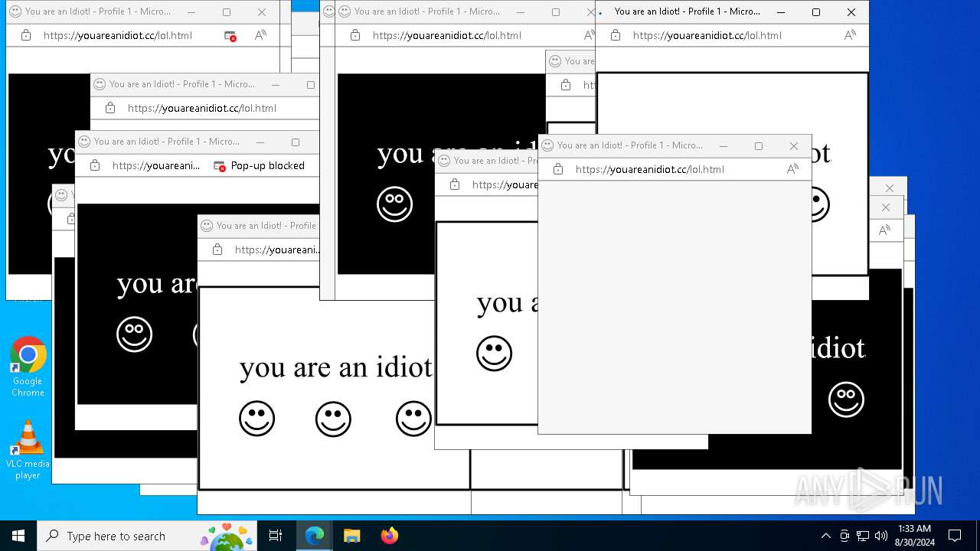The height and width of the screenshot is (551, 980).
Task: Click the lock icon in the window below the top-left one
Action: pos(110,108)
